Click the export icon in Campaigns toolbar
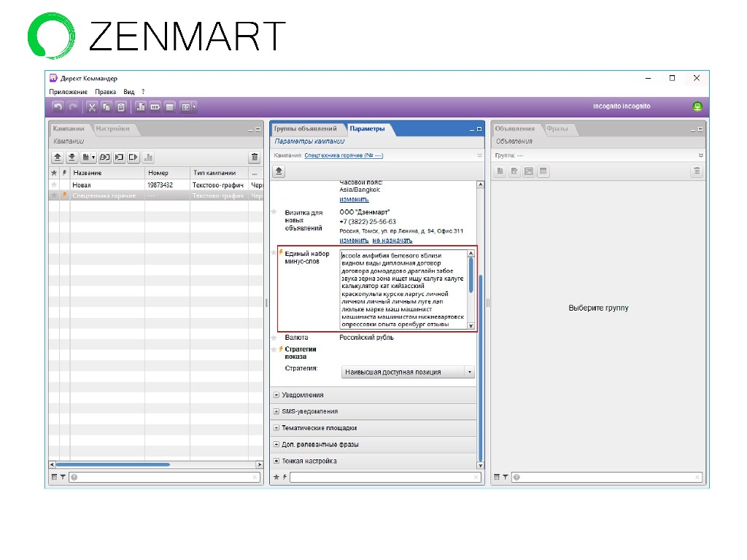The image size is (747, 560). coord(133,157)
